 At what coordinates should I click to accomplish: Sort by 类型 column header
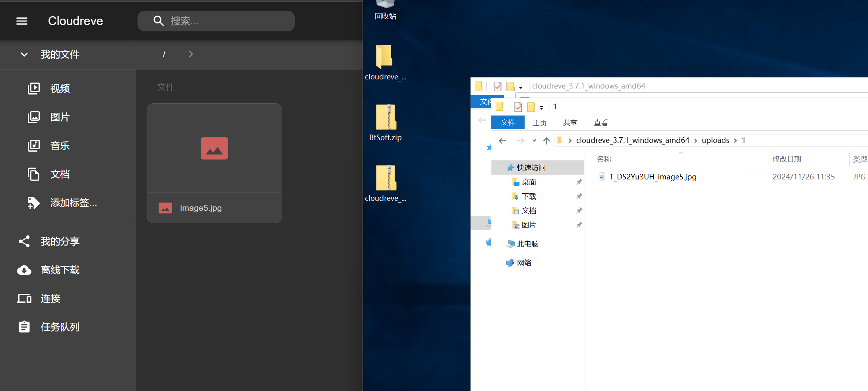coord(860,159)
